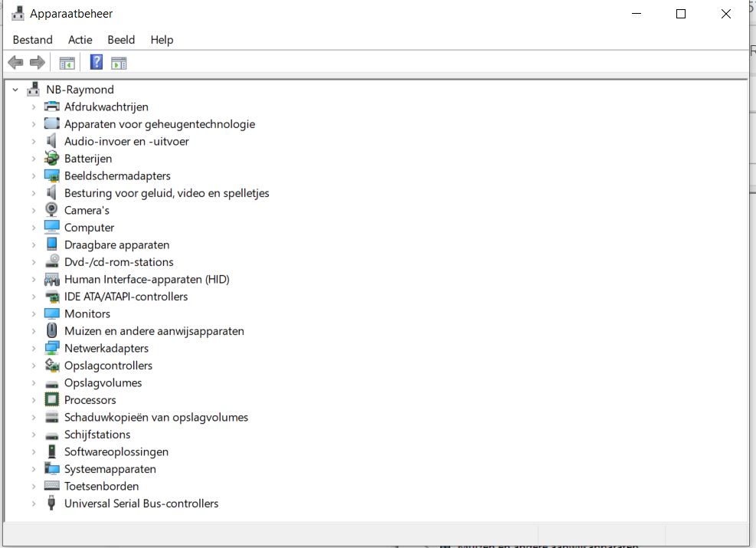Select the Human Interface-apparaten (HID) item
The image size is (756, 548).
point(146,279)
